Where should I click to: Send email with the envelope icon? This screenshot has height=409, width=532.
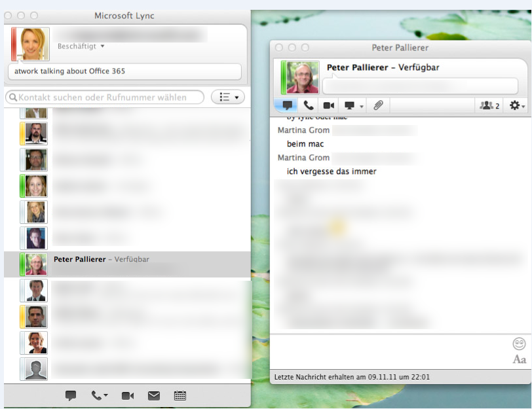tap(154, 395)
